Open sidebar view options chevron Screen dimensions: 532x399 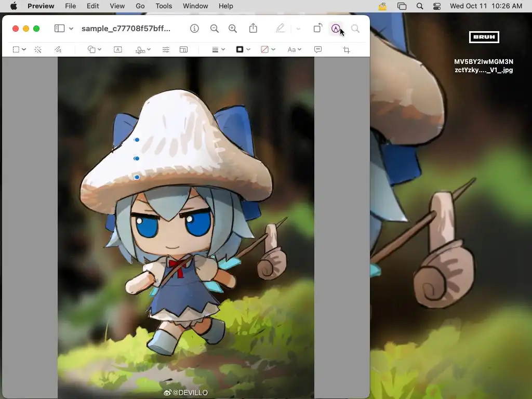[x=71, y=29]
